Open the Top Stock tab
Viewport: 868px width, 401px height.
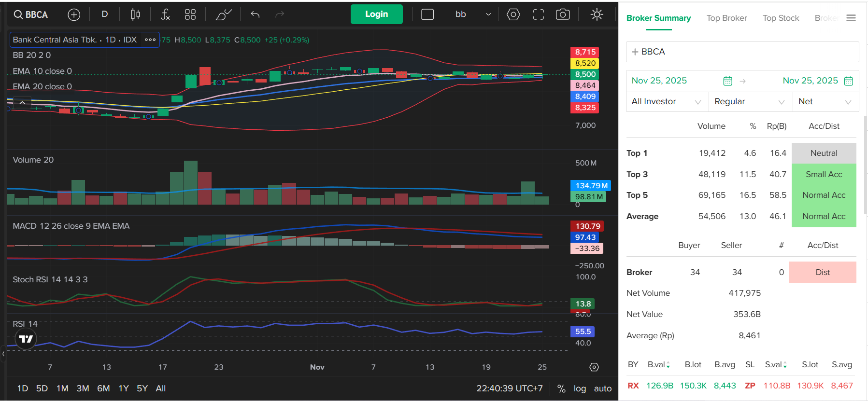tap(781, 18)
